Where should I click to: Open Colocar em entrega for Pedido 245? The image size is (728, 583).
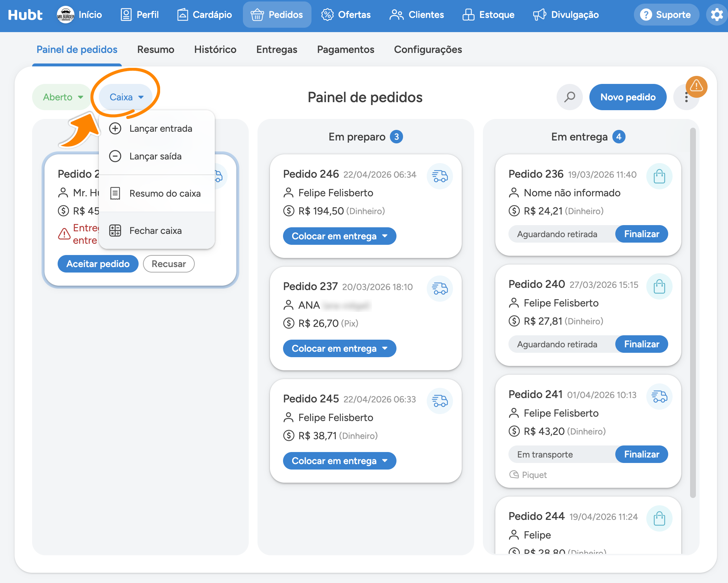click(x=339, y=461)
